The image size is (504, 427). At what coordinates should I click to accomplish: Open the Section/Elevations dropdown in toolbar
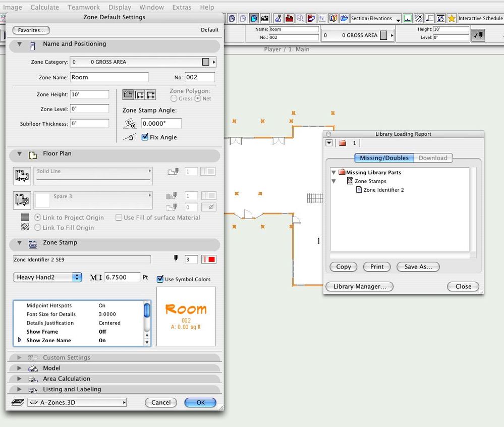[x=376, y=18]
